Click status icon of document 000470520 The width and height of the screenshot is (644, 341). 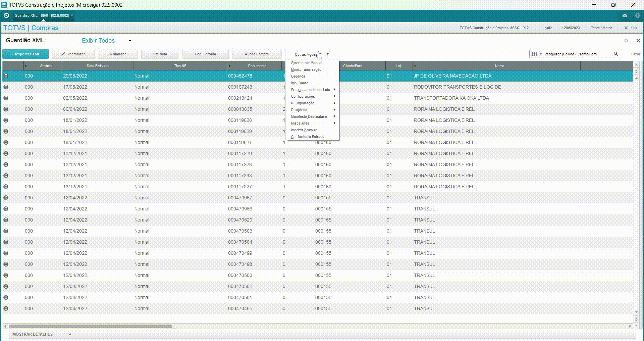pos(6,220)
